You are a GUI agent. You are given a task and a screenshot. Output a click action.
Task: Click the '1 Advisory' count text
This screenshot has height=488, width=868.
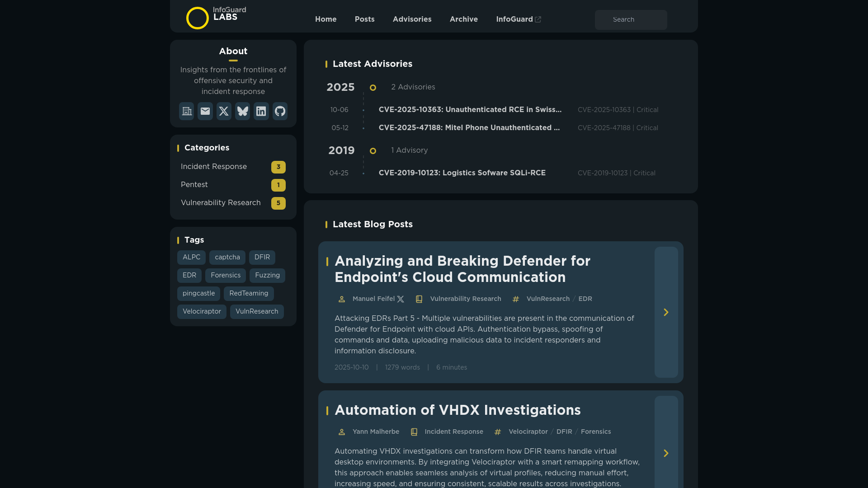click(x=409, y=150)
